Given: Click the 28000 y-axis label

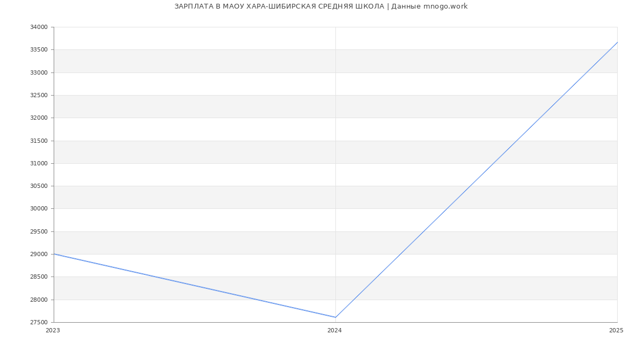Looking at the screenshot, I should click(x=39, y=300).
